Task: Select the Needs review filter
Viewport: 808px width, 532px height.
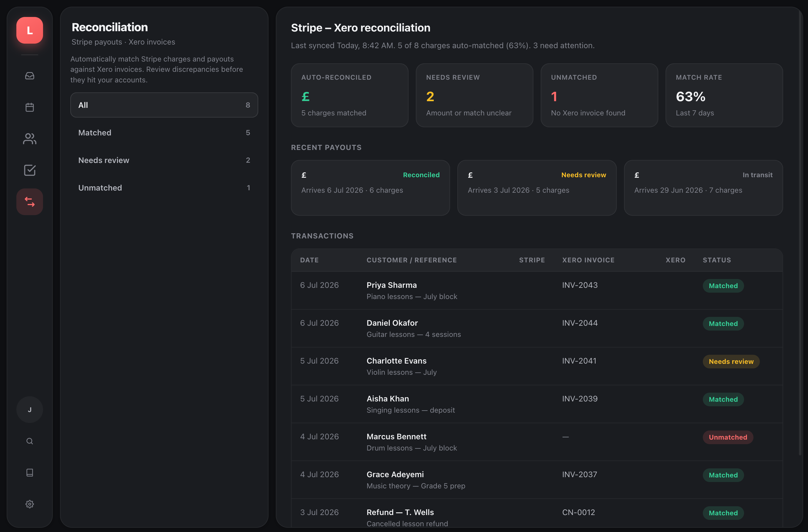Action: (164, 160)
